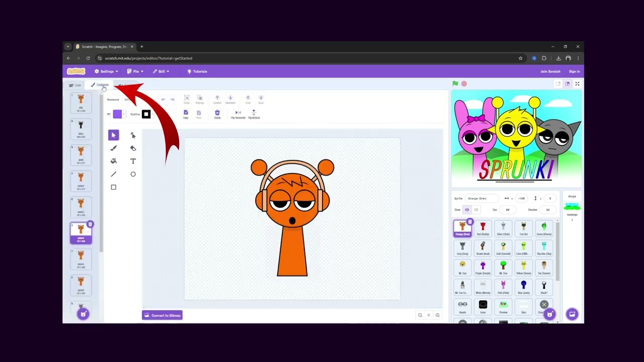Select the Red (Raddy) sprite
This screenshot has height=362, width=644.
(482, 228)
